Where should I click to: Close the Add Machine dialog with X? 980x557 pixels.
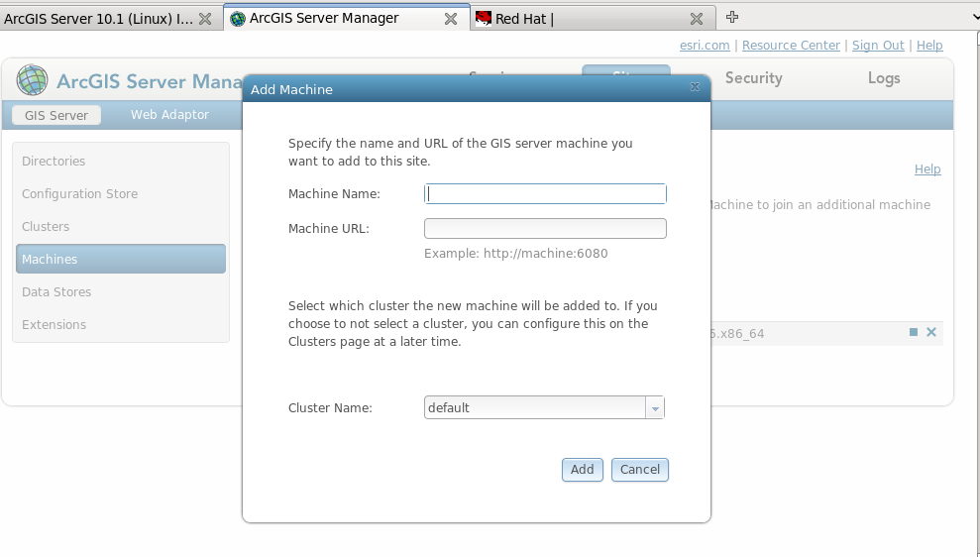[695, 87]
